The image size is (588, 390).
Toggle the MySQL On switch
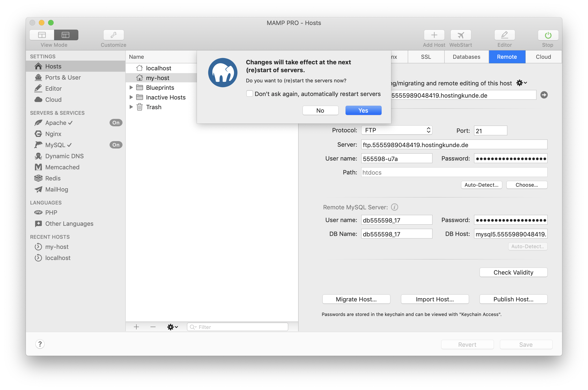click(x=116, y=145)
